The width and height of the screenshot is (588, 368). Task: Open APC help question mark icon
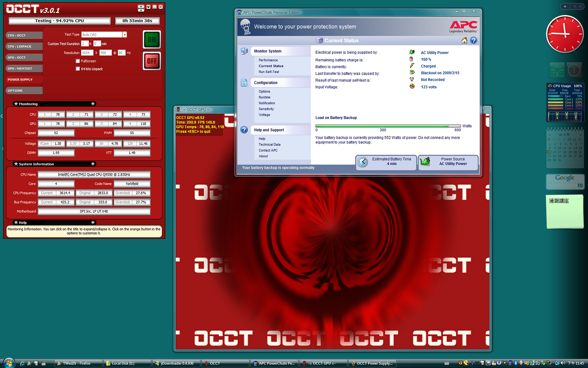point(473,41)
